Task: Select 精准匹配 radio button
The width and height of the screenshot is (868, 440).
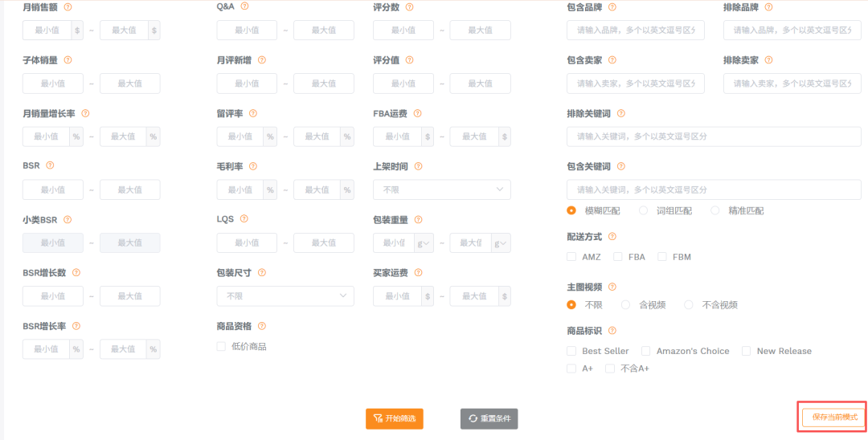Action: point(715,210)
